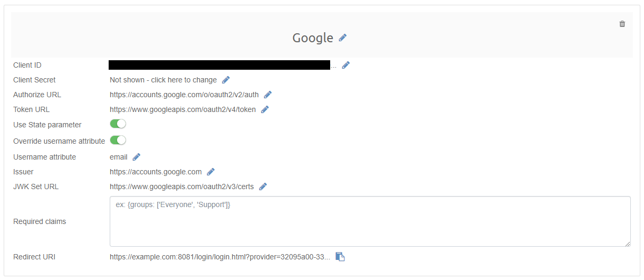Click the Google provider title heading
The width and height of the screenshot is (644, 280).
[x=313, y=38]
